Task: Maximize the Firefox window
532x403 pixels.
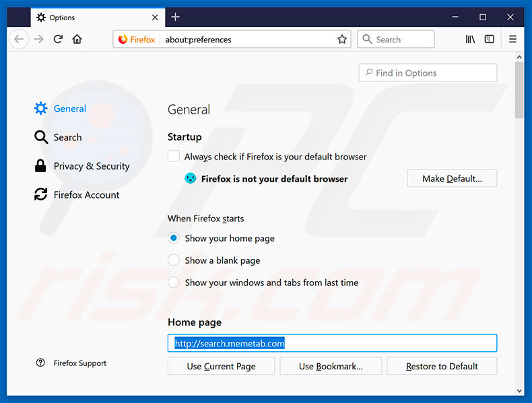Action: 482,17
